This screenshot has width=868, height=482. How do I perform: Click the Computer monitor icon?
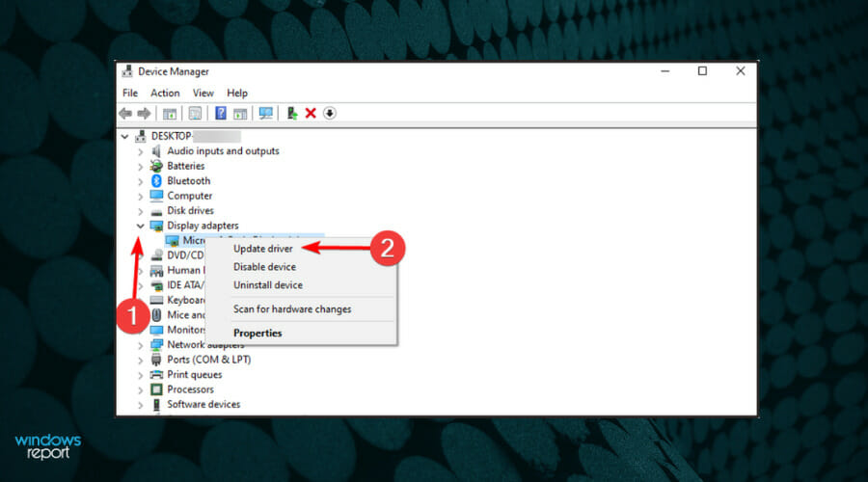point(156,196)
